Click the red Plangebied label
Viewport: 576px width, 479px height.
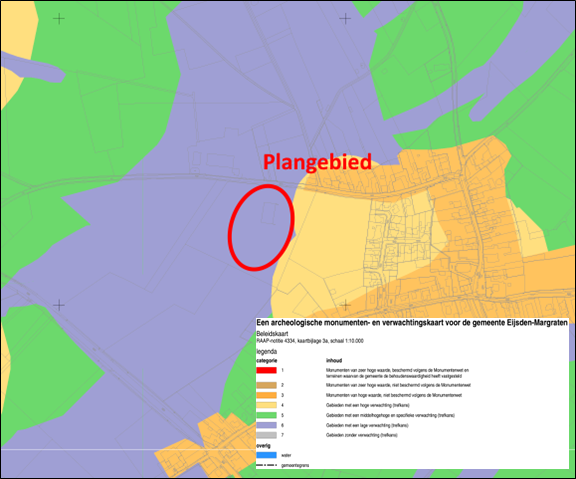(x=317, y=162)
